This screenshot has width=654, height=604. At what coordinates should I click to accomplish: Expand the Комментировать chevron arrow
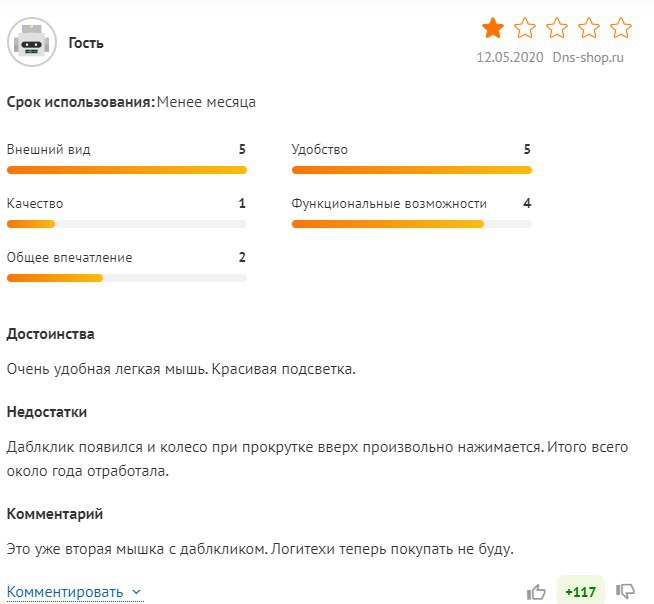click(x=137, y=592)
